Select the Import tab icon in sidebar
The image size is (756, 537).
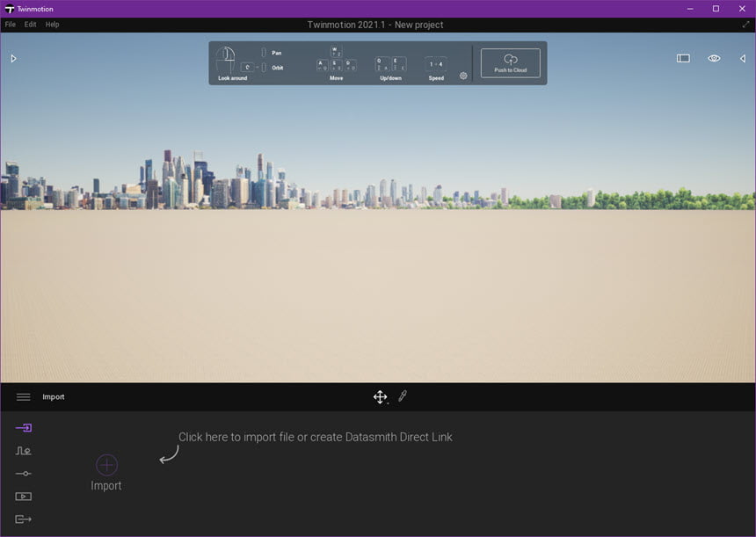[x=23, y=427]
